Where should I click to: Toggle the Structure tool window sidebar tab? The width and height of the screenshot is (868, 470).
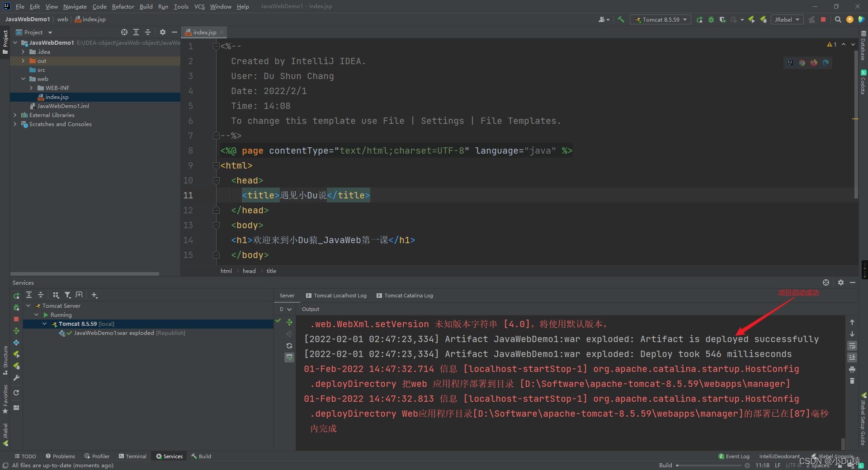tap(5, 360)
